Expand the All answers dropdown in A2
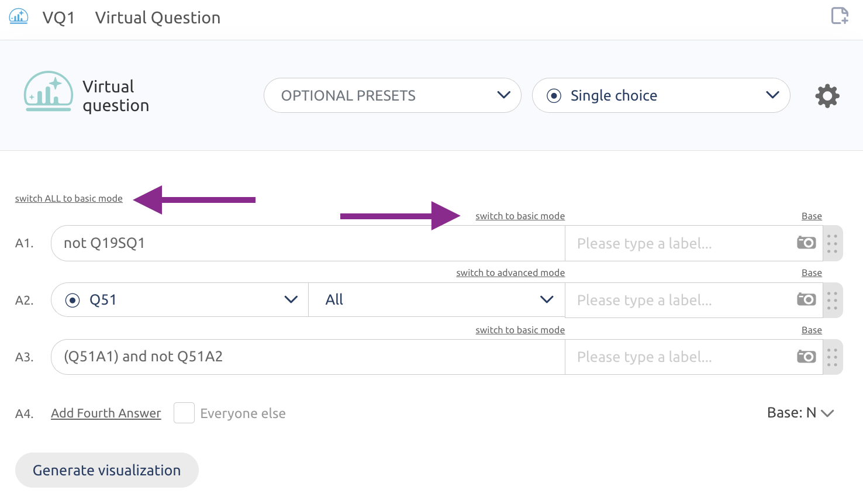Screen dimensions: 863x504 coord(437,300)
